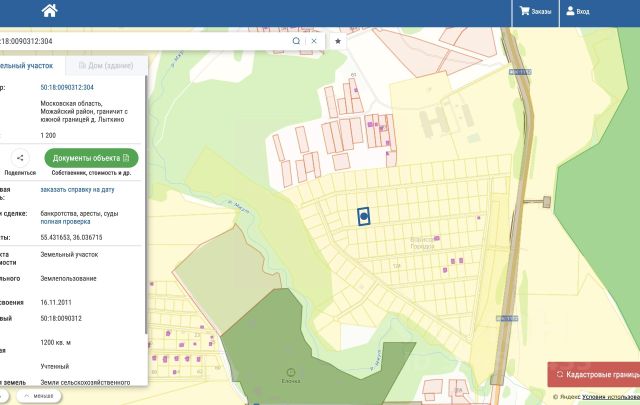Collapse the panel with the меньше button
This screenshot has height=405, width=640.
click(x=39, y=396)
